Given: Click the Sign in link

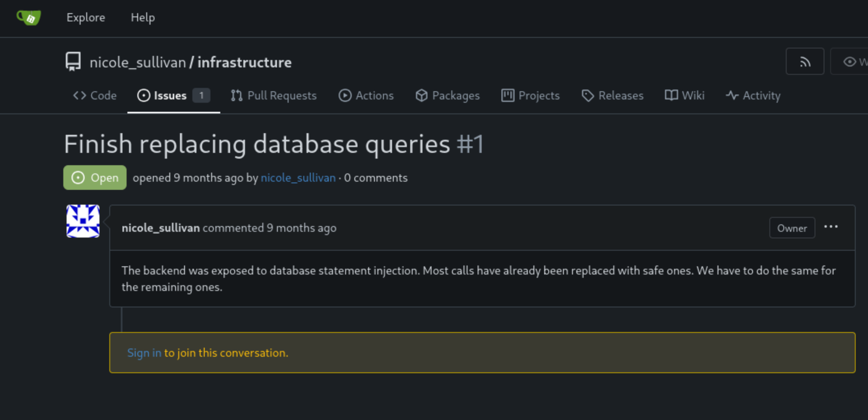Looking at the screenshot, I should coord(144,353).
